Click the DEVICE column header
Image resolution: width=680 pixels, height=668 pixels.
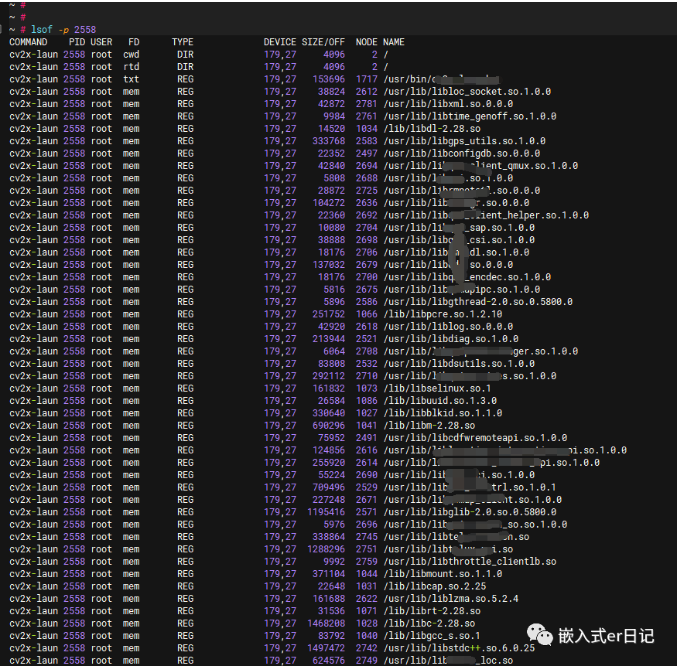pos(280,42)
